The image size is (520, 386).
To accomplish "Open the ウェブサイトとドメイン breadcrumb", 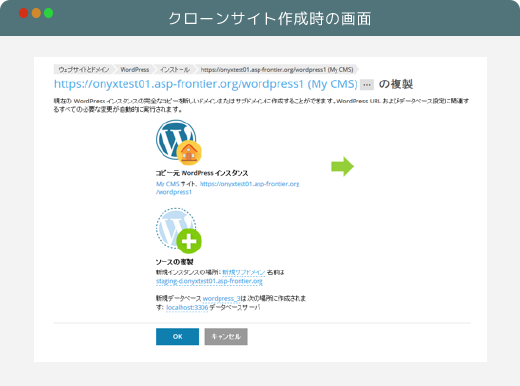I will [x=84, y=69].
